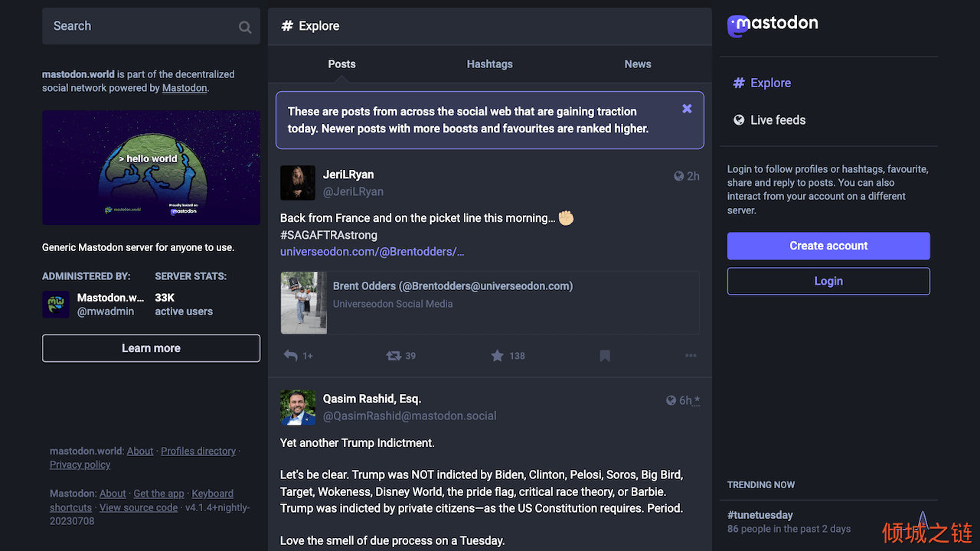Click the Learn more button
Image resolution: width=980 pixels, height=551 pixels.
pos(151,348)
